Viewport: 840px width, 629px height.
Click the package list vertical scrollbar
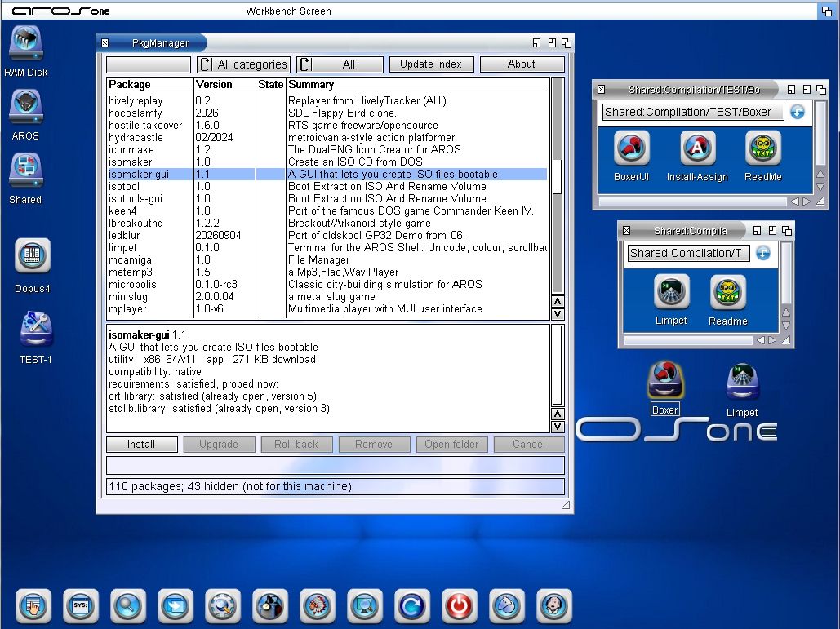(x=558, y=186)
